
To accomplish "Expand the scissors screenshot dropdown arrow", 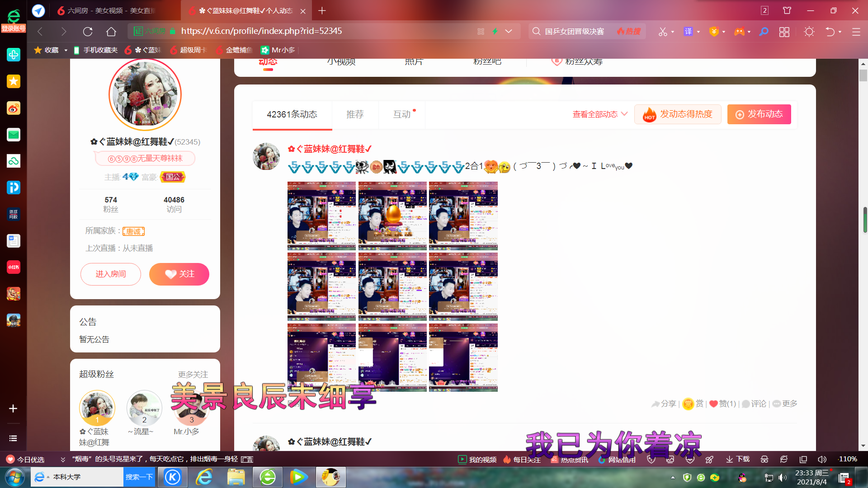I will [673, 32].
